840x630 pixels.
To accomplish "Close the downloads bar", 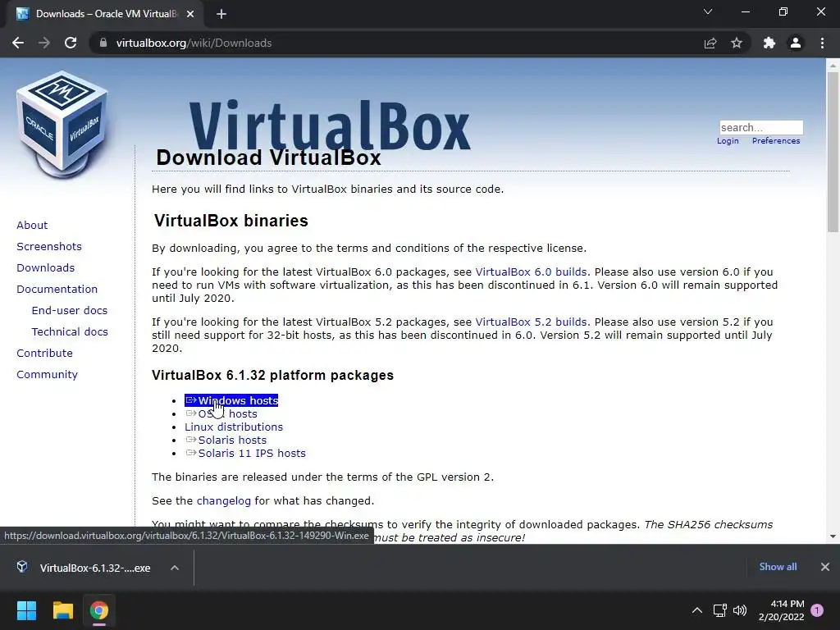I will point(825,567).
